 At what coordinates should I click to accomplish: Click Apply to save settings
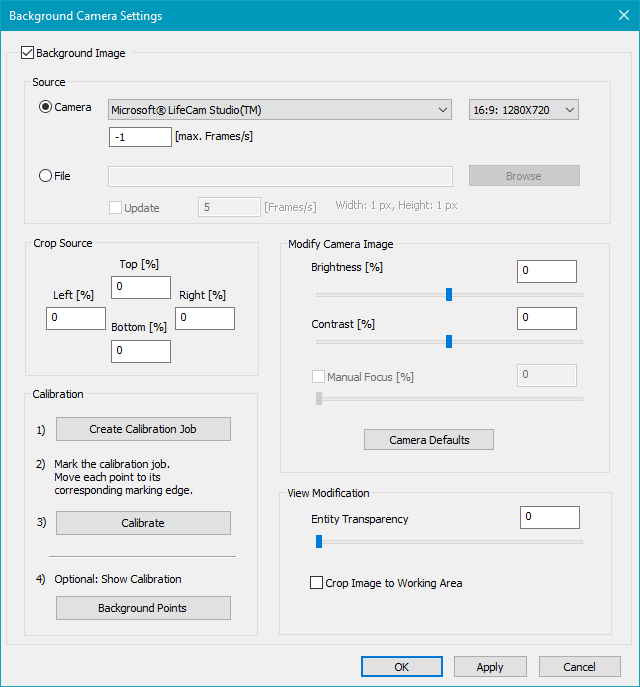(x=490, y=667)
